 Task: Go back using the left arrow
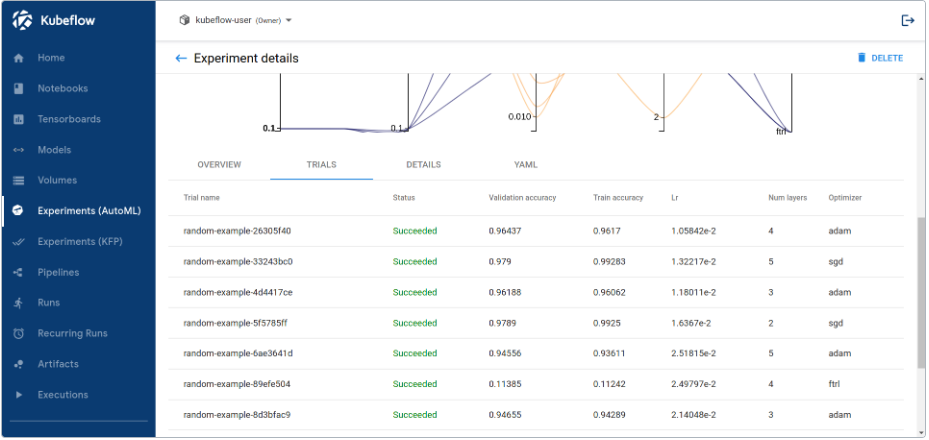pos(181,59)
